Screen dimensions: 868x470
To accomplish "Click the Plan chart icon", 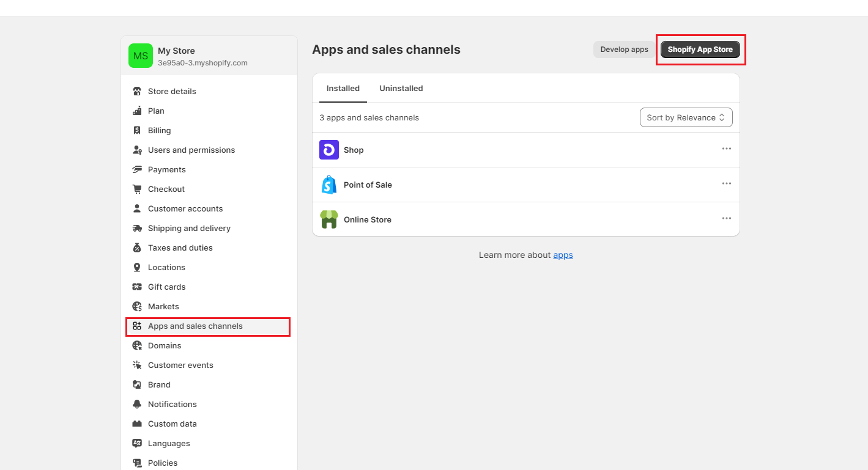I will [x=137, y=111].
